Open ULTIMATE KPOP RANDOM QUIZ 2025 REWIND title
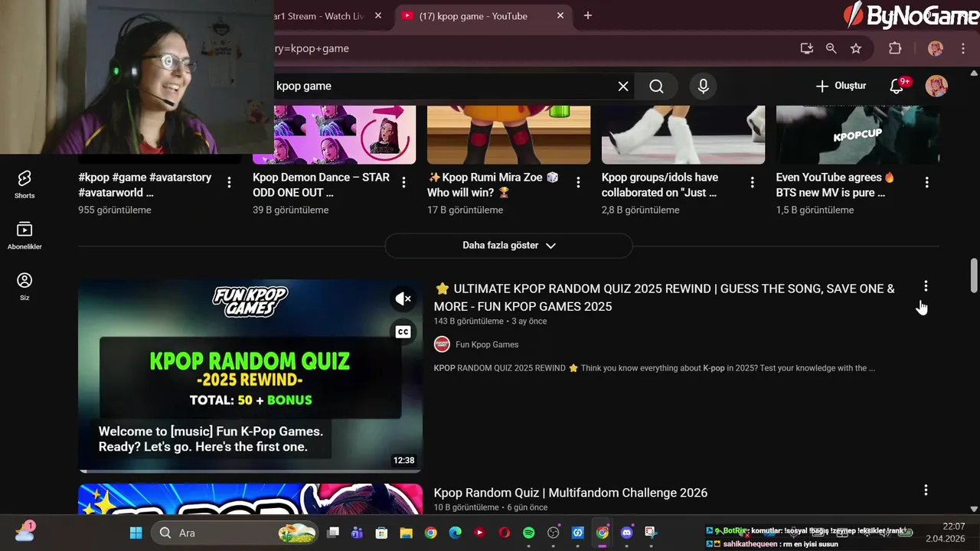This screenshot has width=980, height=551. tap(664, 298)
